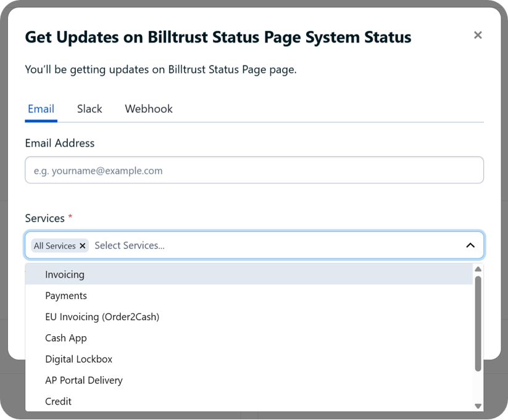Switch to the Slack tab
Image resolution: width=508 pixels, height=420 pixels.
(x=90, y=109)
